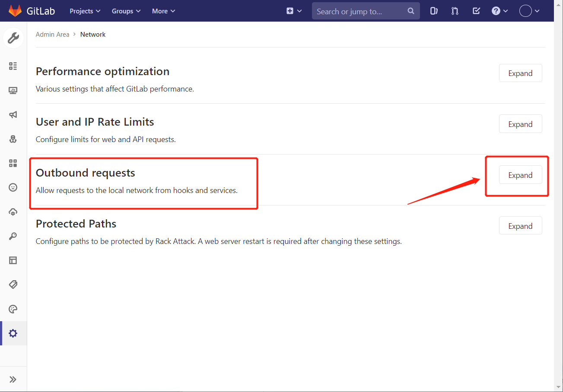Click 'Various settings that affect GitLab performance' text

[x=115, y=89]
